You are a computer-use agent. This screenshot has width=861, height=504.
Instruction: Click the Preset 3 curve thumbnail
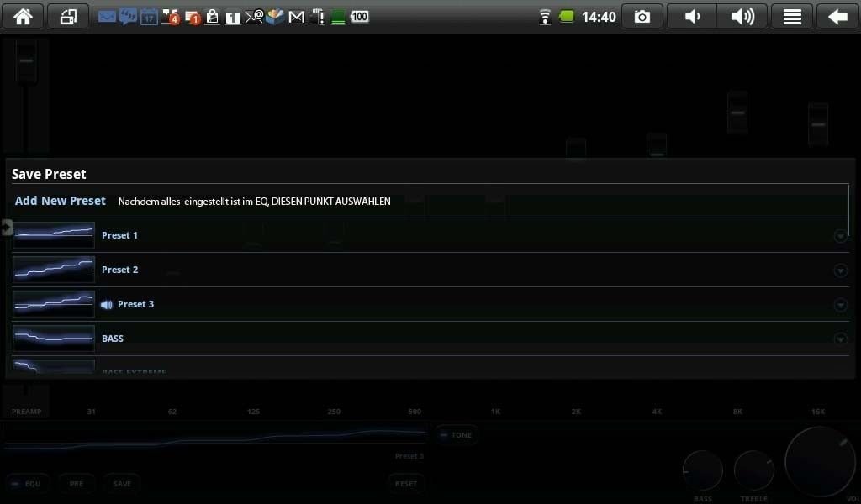coord(54,304)
